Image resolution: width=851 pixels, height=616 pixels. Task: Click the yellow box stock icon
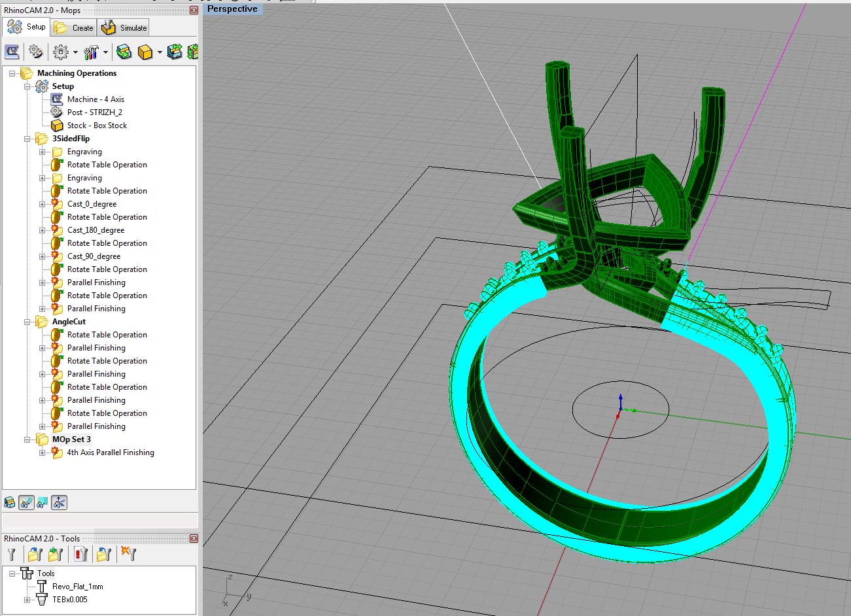pos(145,52)
